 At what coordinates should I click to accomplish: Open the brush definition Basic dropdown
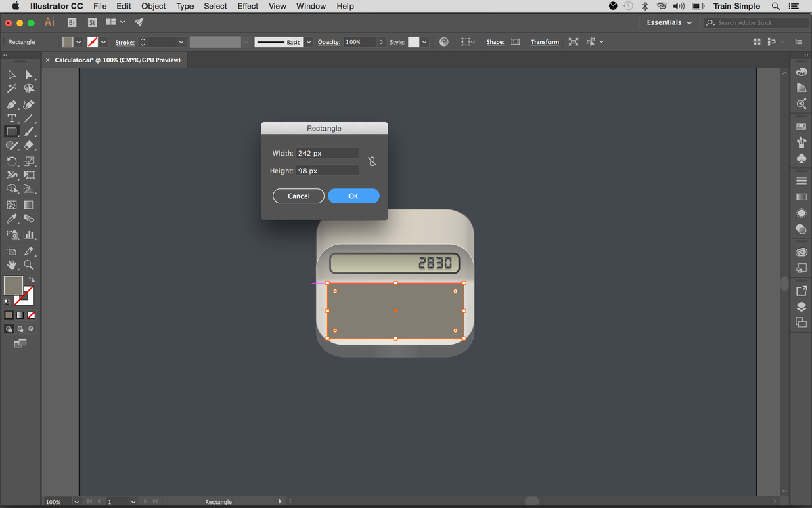309,41
